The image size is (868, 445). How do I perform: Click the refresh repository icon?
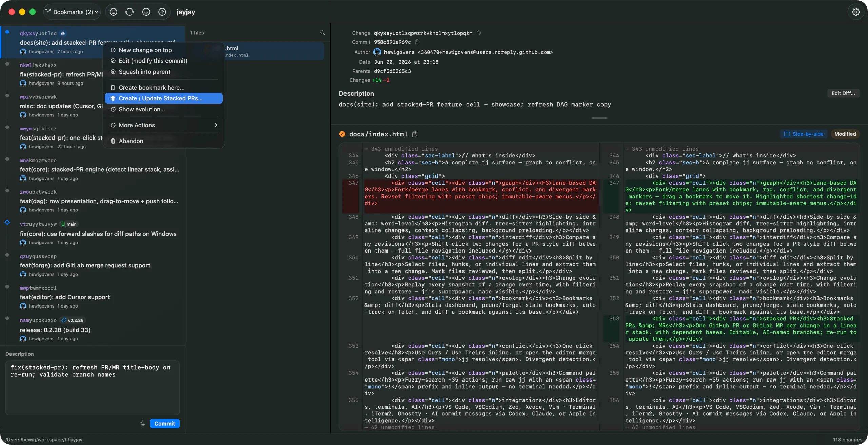pyautogui.click(x=130, y=12)
